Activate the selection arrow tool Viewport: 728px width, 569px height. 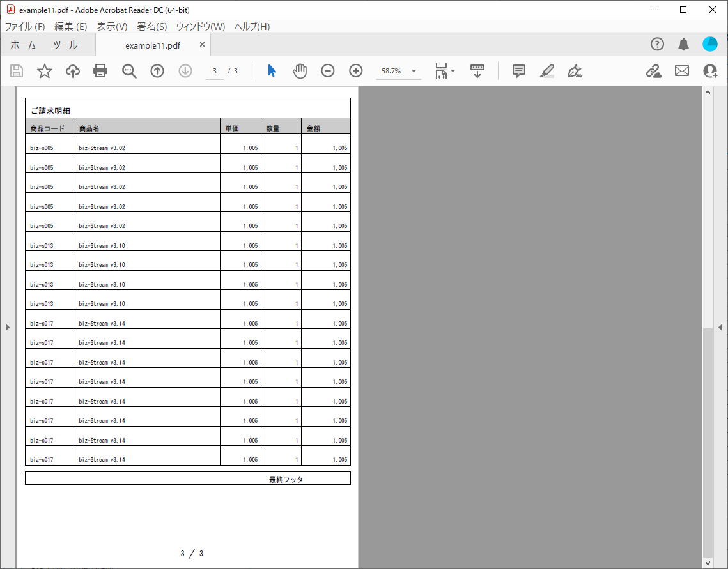pyautogui.click(x=272, y=71)
